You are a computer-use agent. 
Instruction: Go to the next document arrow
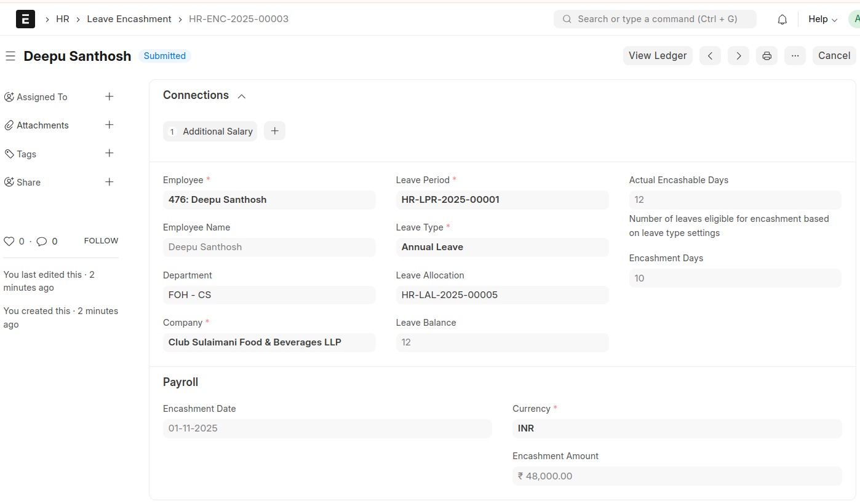click(x=738, y=56)
